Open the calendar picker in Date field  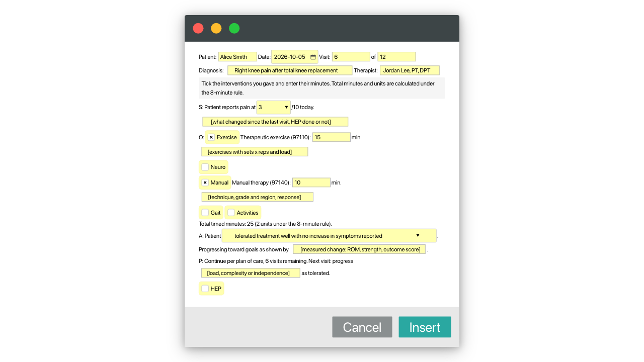(x=313, y=57)
